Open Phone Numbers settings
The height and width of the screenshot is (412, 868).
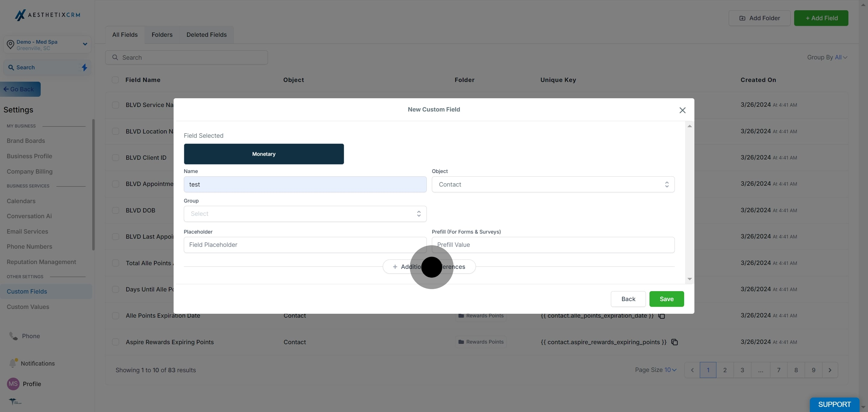pyautogui.click(x=29, y=247)
